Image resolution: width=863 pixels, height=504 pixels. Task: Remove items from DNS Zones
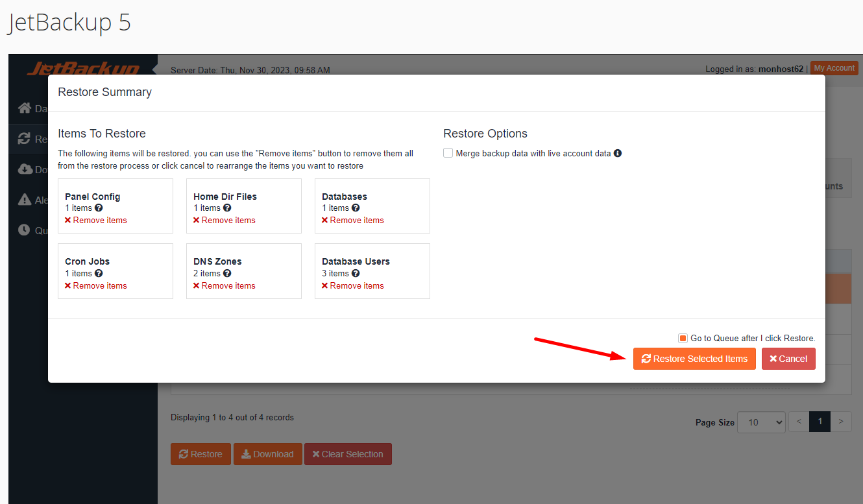pyautogui.click(x=225, y=286)
